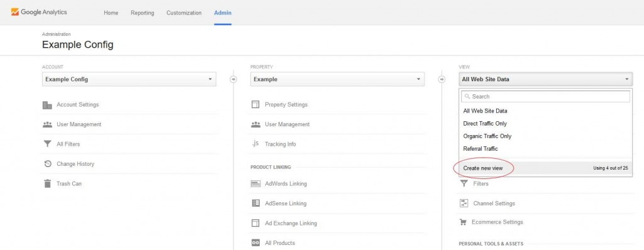Screen dimensions: 644x250
Task: Expand the Property dropdown Example
Action: (x=337, y=79)
